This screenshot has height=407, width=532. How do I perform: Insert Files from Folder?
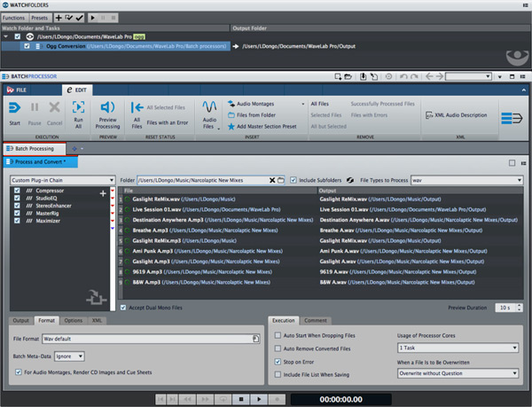click(252, 115)
